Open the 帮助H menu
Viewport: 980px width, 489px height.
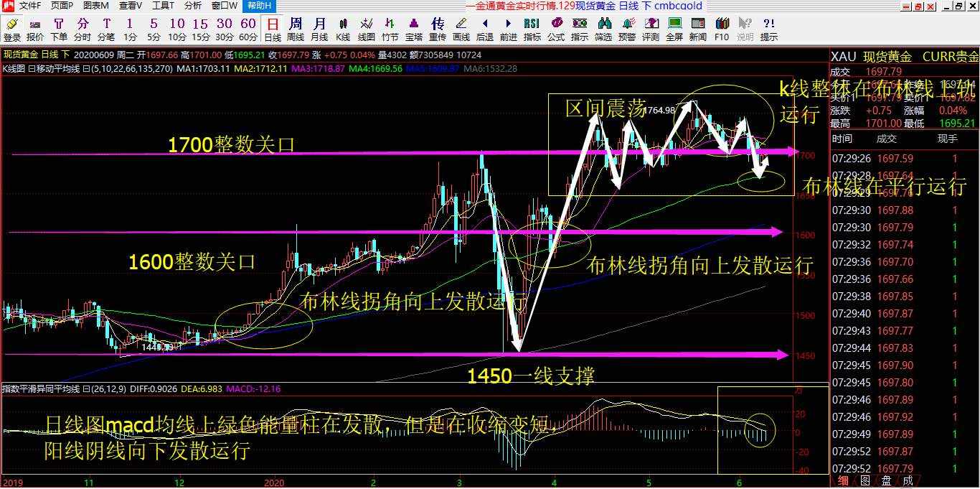coord(259,6)
